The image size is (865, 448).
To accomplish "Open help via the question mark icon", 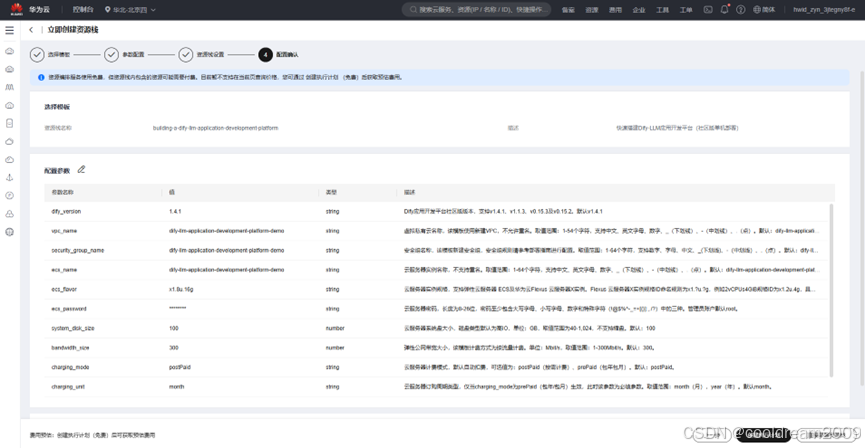I will 741,9.
